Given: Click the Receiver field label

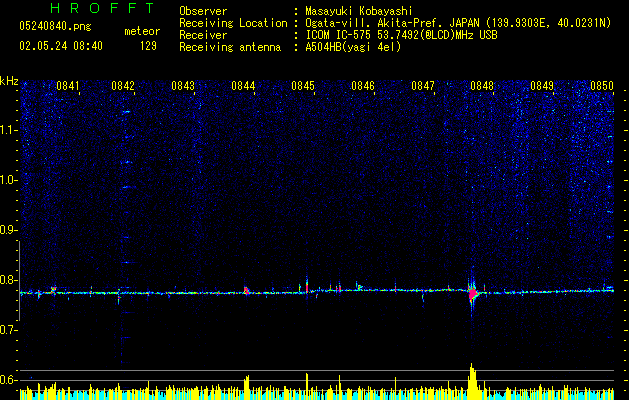Looking at the screenshot, I should [x=203, y=35].
